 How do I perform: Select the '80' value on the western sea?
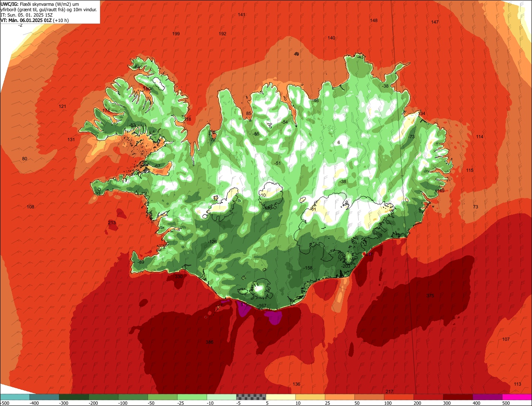tap(25, 159)
